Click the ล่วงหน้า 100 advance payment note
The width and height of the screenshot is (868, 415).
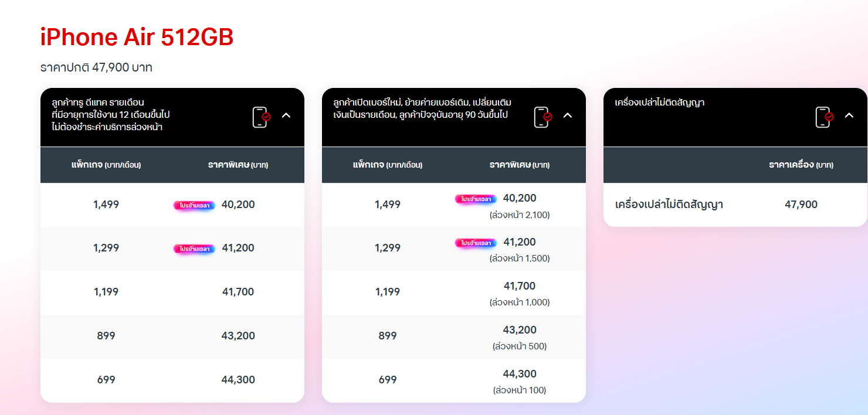520,390
